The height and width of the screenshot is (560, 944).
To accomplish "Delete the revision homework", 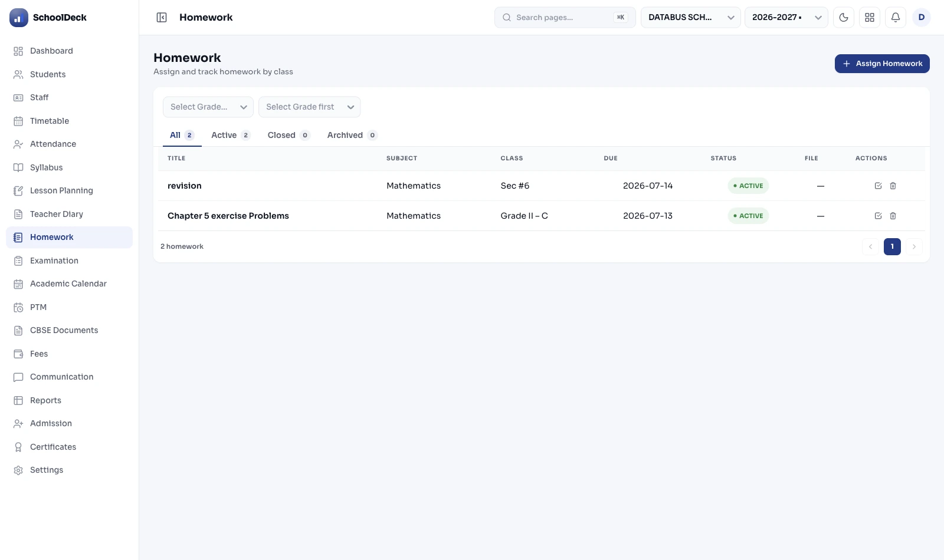I will point(893,186).
